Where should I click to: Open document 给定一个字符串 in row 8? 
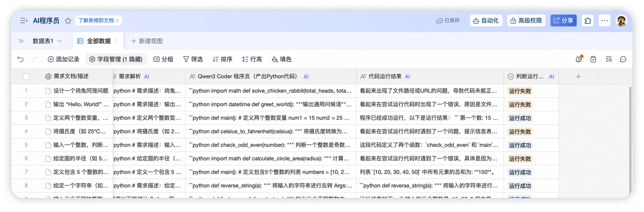point(77,186)
